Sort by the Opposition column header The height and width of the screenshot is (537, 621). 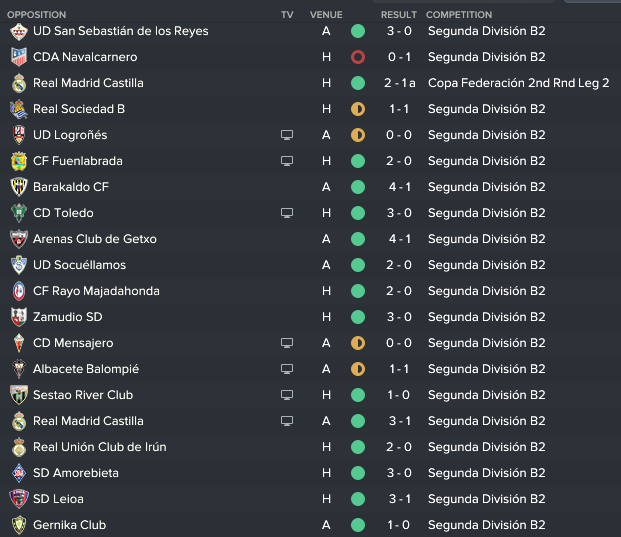tap(36, 15)
